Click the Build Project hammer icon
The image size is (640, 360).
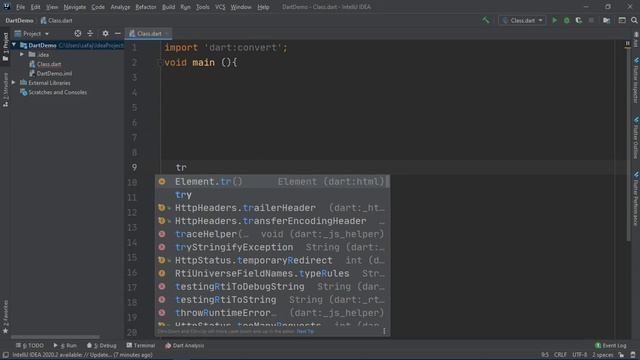pos(485,20)
